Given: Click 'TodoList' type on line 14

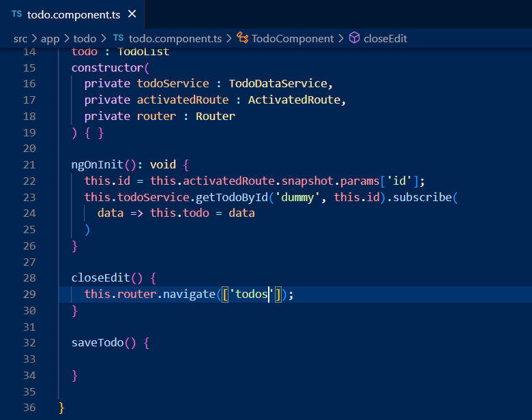Looking at the screenshot, I should coord(143,52).
